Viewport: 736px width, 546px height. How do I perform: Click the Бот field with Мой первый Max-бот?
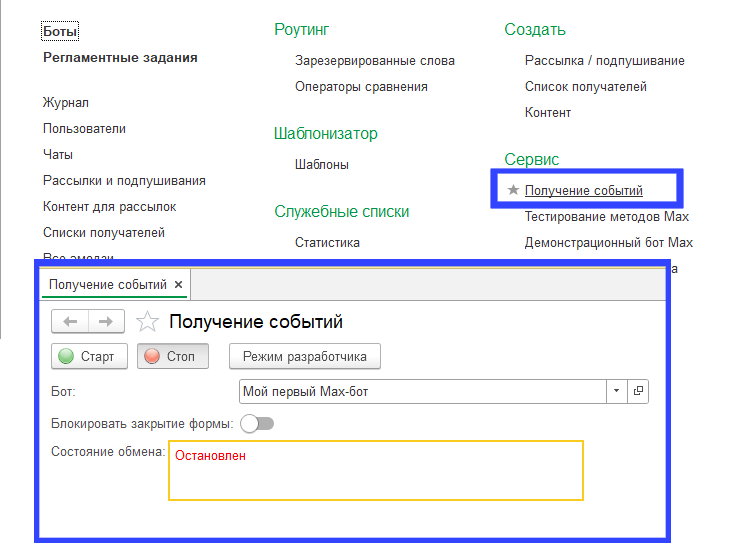click(x=423, y=391)
